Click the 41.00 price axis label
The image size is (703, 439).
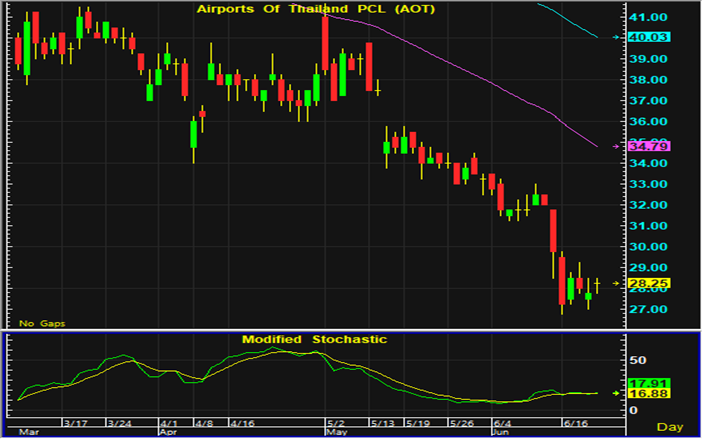[x=648, y=17]
